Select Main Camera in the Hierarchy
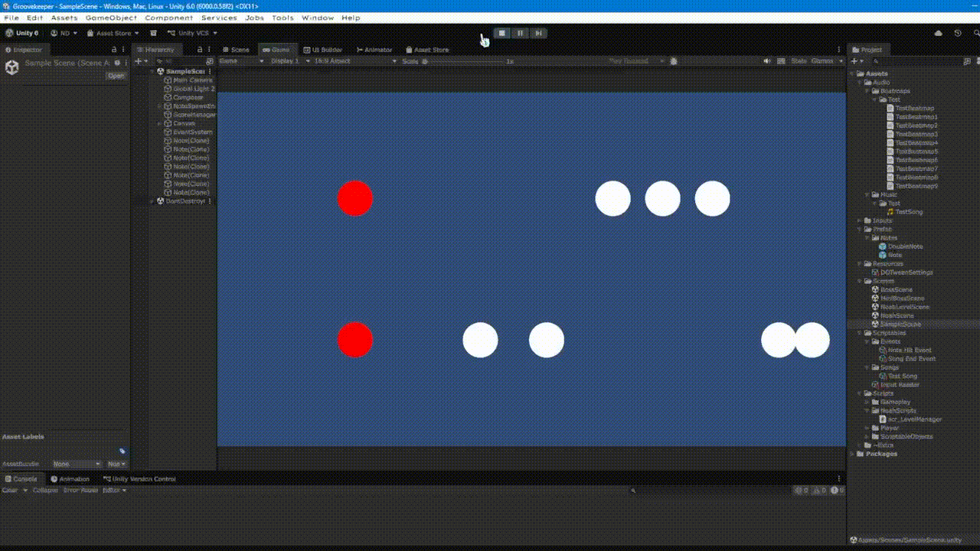Viewport: 980px width, 551px height. pyautogui.click(x=191, y=80)
